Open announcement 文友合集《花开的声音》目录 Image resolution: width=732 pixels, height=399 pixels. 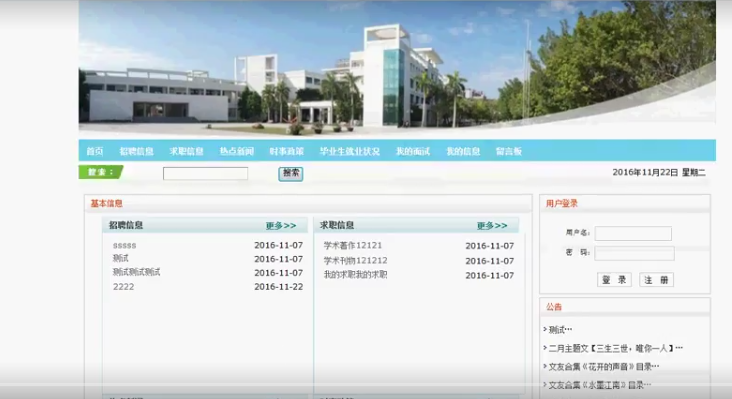click(604, 367)
